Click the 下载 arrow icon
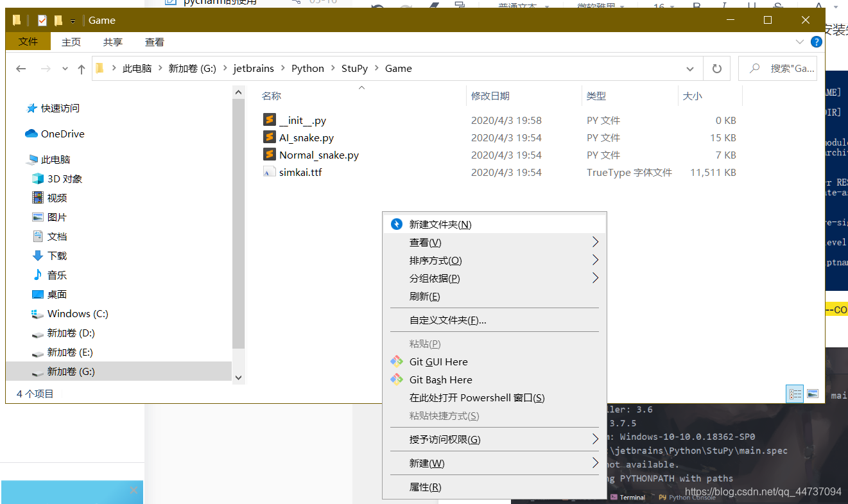This screenshot has width=848, height=504. pos(38,256)
